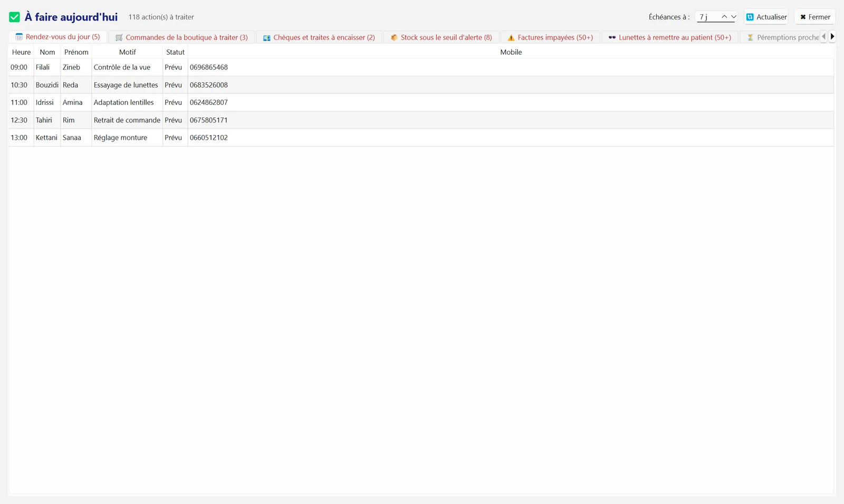Sort by the Statut column header
This screenshot has width=844, height=504.
(175, 52)
